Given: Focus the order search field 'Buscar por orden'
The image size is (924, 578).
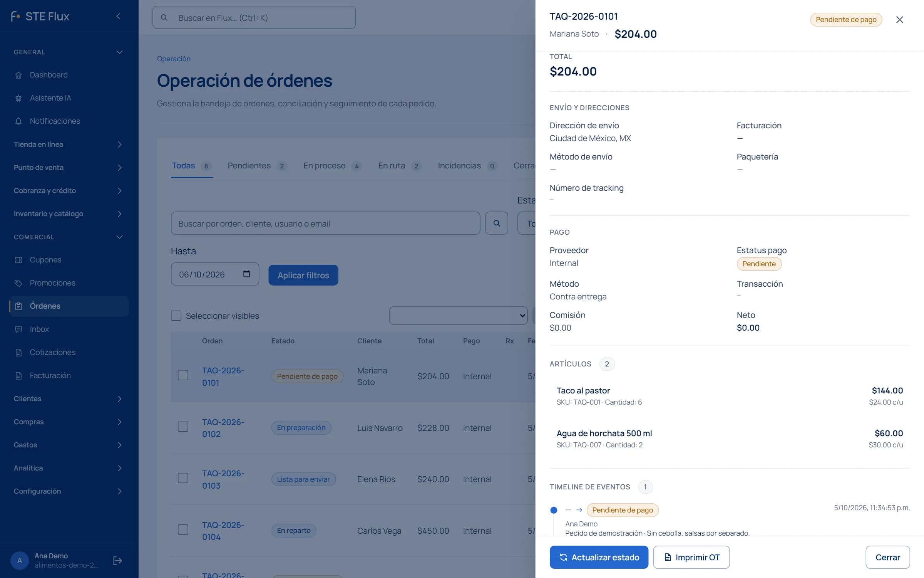Looking at the screenshot, I should (325, 223).
